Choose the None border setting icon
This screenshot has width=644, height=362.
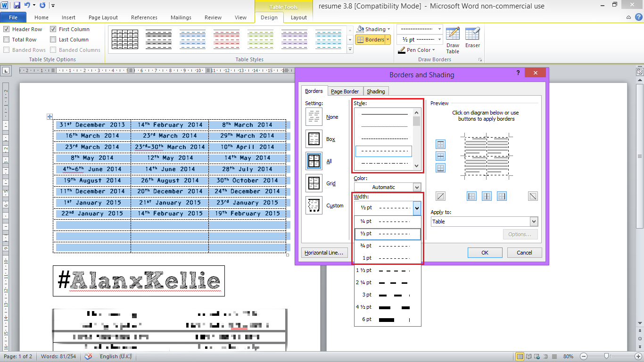pos(314,117)
